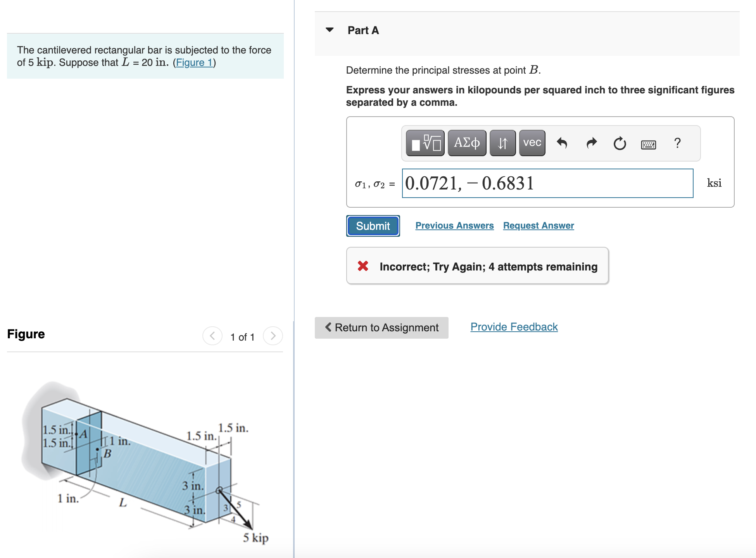Screen dimensions: 756x558
Task: Click the next figure chevron
Action: [x=273, y=336]
